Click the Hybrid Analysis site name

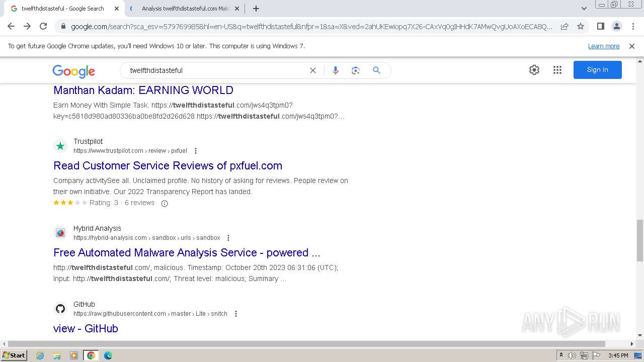pos(97,228)
